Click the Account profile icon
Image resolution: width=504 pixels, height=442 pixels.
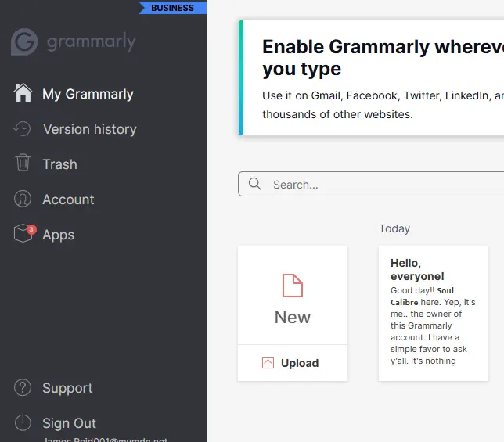23,199
